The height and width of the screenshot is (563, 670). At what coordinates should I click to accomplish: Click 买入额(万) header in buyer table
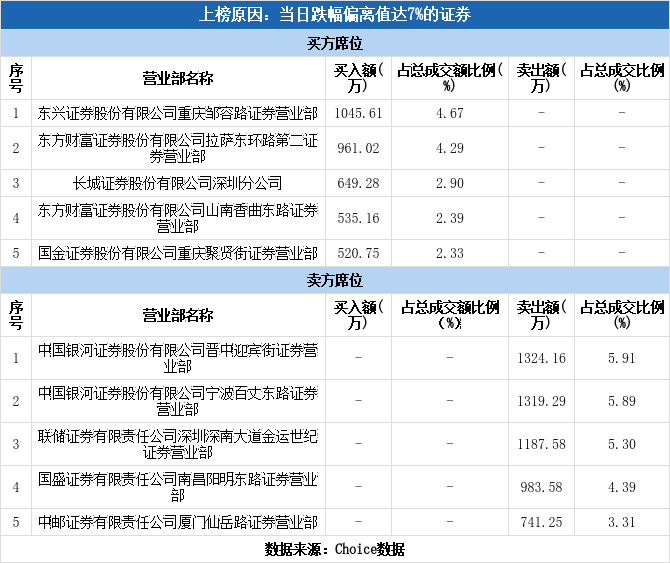click(358, 78)
